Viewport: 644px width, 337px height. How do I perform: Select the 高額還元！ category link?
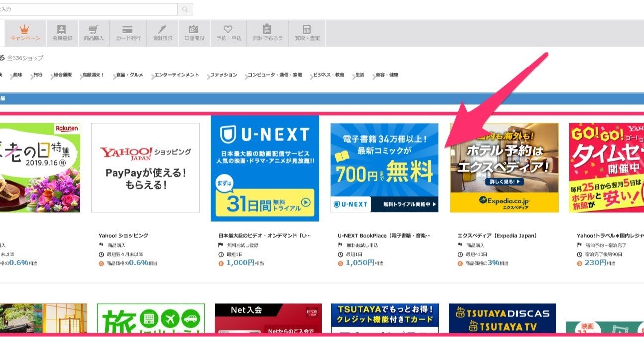[93, 75]
